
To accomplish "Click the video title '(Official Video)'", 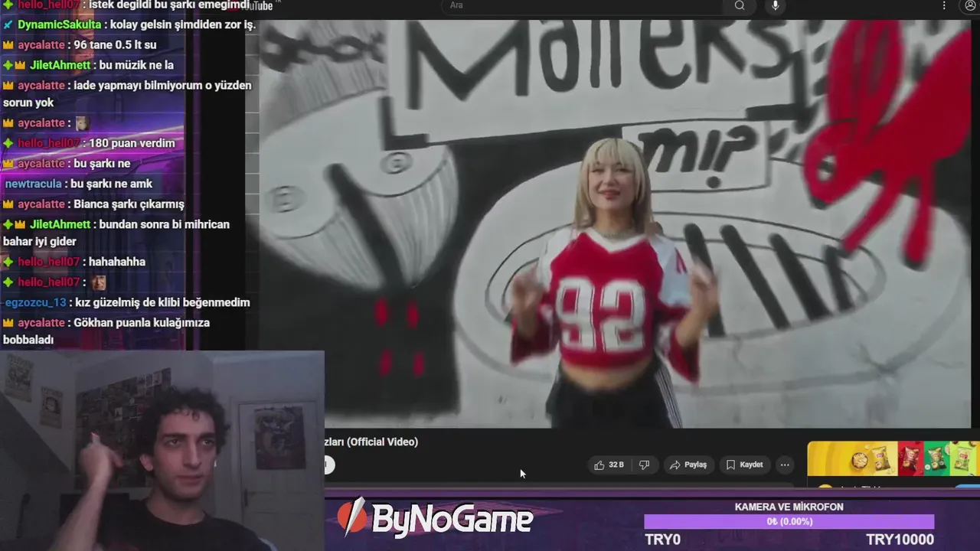I will click(x=382, y=442).
